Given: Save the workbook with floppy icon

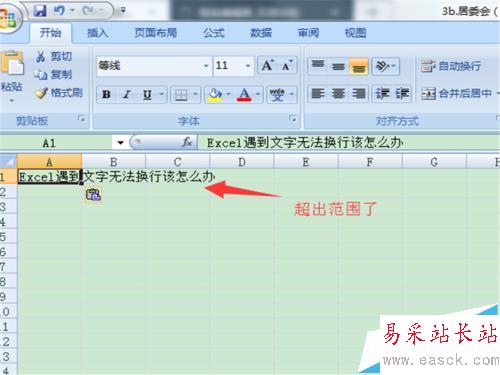Looking at the screenshot, I should [x=40, y=11].
